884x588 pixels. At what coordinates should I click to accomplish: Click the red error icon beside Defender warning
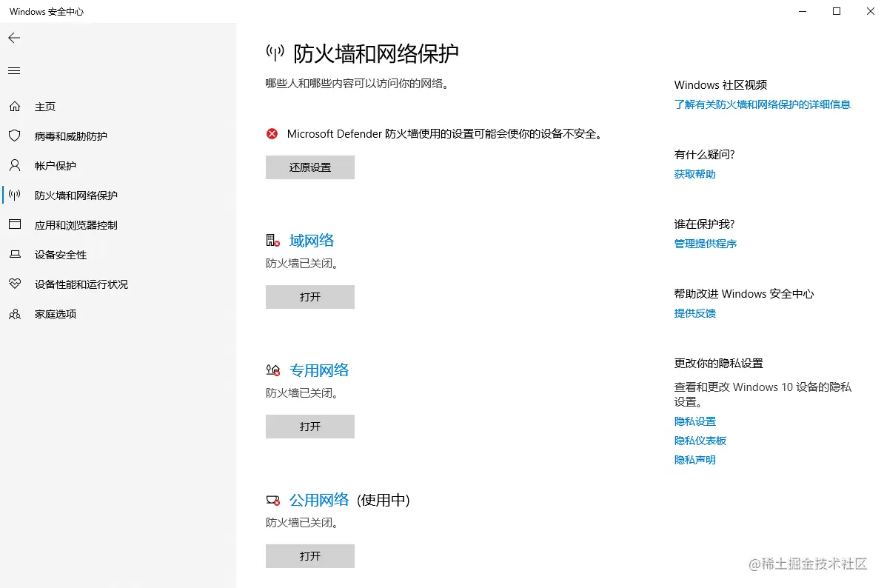pos(272,133)
